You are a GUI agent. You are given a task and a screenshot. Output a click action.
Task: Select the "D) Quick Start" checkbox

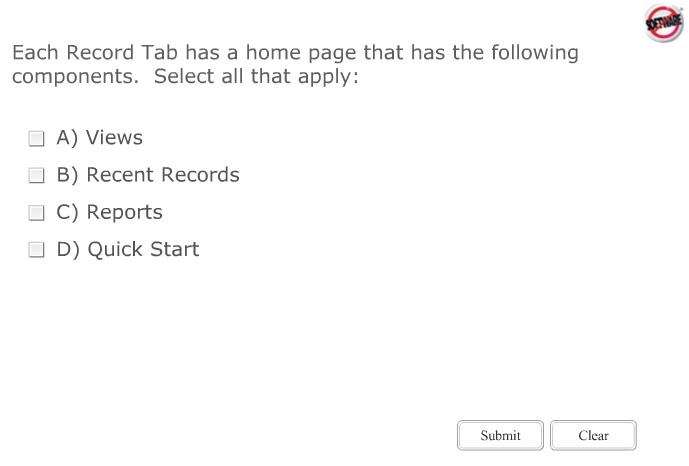tap(37, 250)
